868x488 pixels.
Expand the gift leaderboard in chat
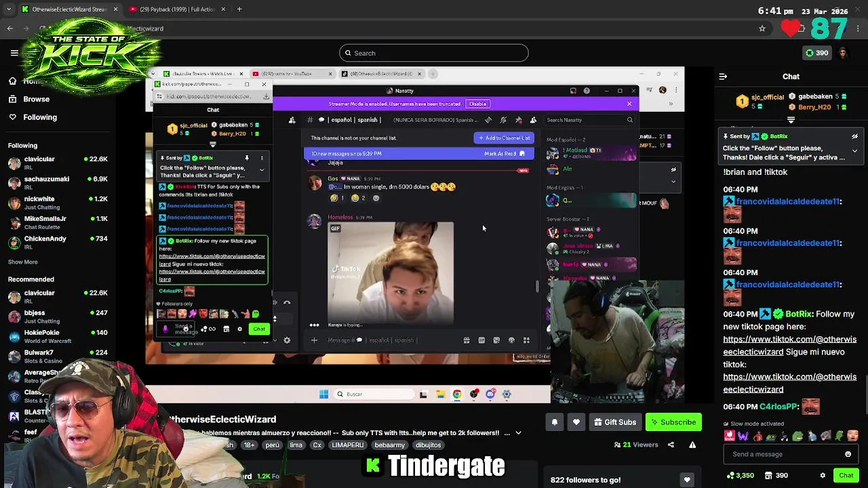(x=791, y=120)
